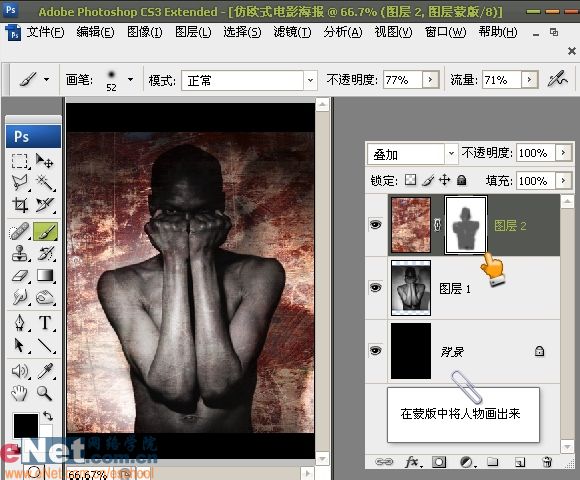Image resolution: width=580 pixels, height=480 pixels.
Task: Open the 窗口(W) menu
Action: tap(445, 32)
